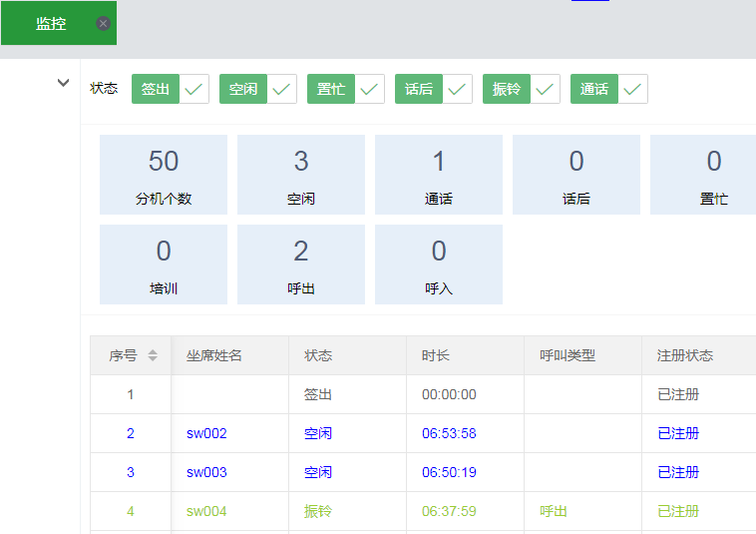The width and height of the screenshot is (756, 534).
Task: Collapse the sidebar chevron beside 状态
Action: [x=63, y=83]
